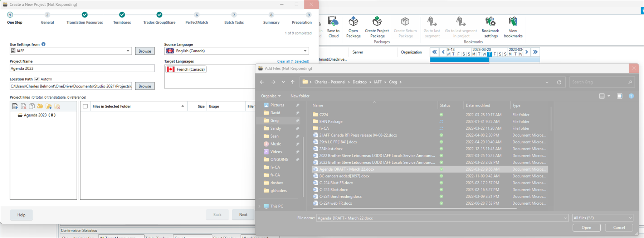This screenshot has height=238, width=644.
Task: Click the Search Greg search box
Action: 602,82
